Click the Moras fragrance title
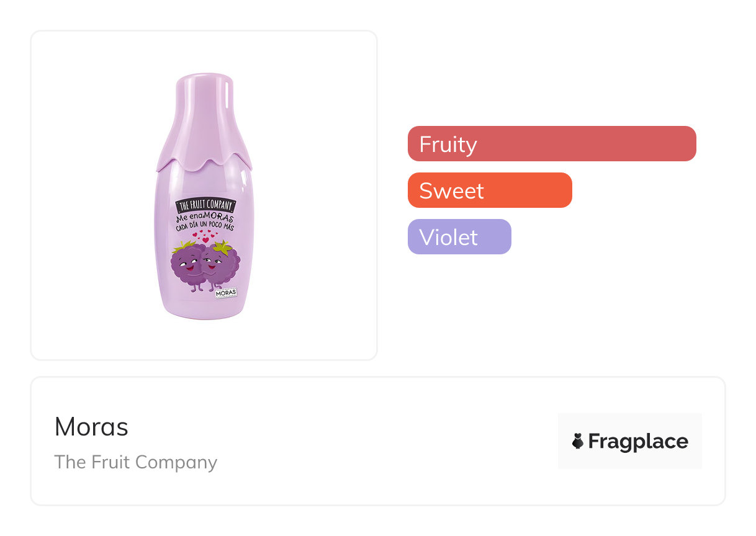Viewport: 756px width, 536px height. [91, 427]
